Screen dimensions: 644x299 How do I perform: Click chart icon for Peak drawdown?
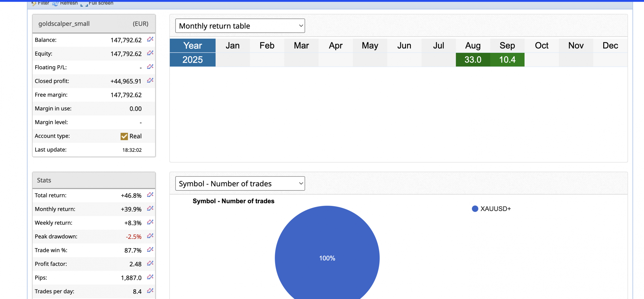[x=150, y=236]
